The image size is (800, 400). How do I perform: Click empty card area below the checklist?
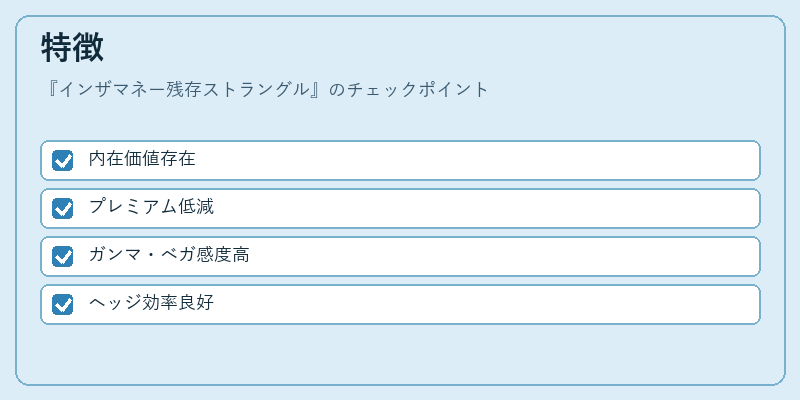pos(400,353)
